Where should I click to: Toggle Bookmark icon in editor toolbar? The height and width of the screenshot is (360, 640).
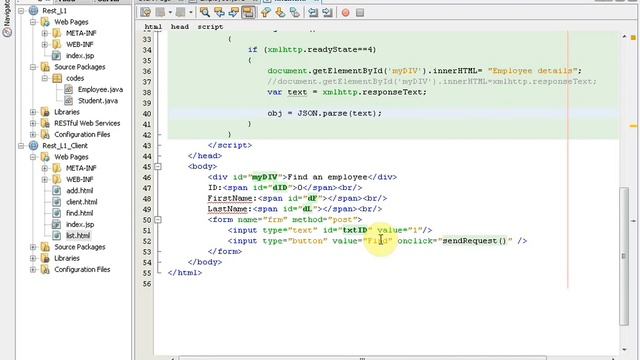click(294, 13)
